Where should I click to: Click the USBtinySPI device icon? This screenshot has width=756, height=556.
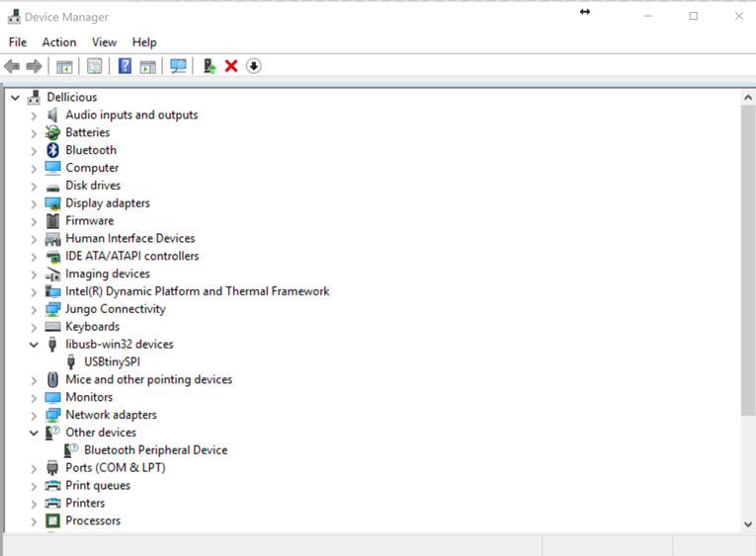coord(71,361)
